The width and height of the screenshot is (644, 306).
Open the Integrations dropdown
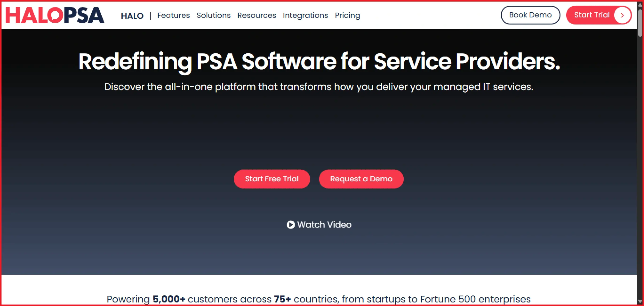point(305,15)
